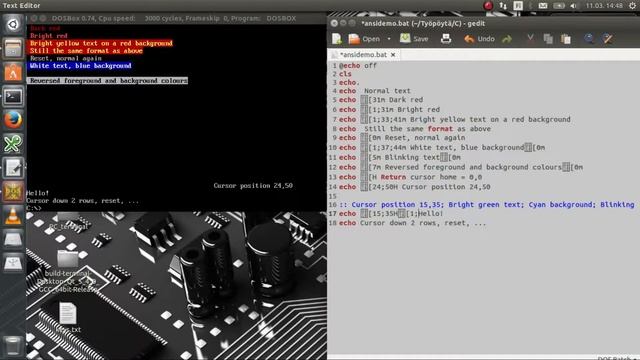Launch Ubuntu Software Center from the dock
Screen dimensions: 640x360
(13, 73)
